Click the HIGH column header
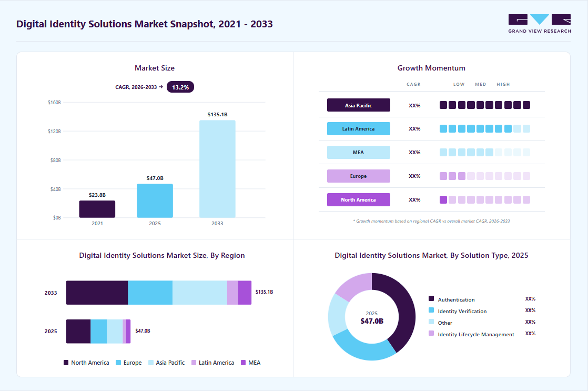The image size is (588, 391). (503, 84)
